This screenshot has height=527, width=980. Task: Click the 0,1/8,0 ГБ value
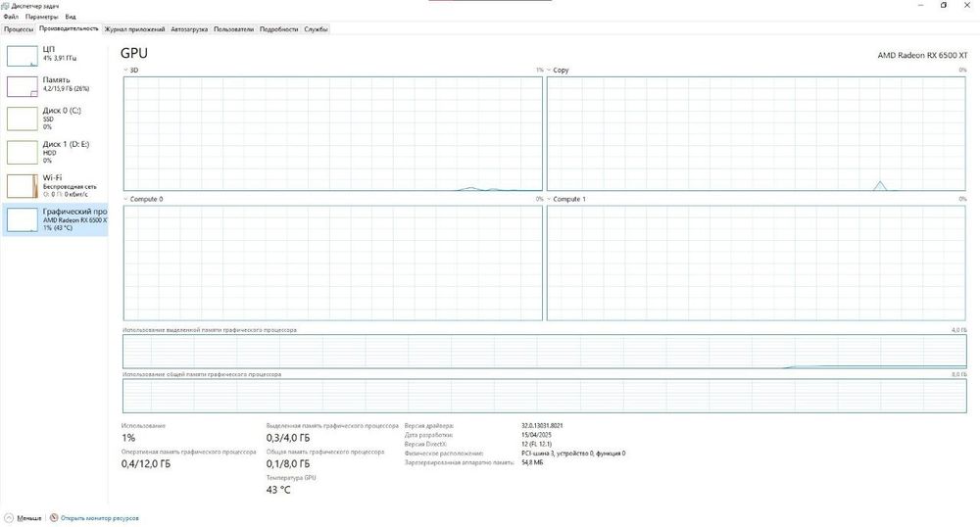287,464
